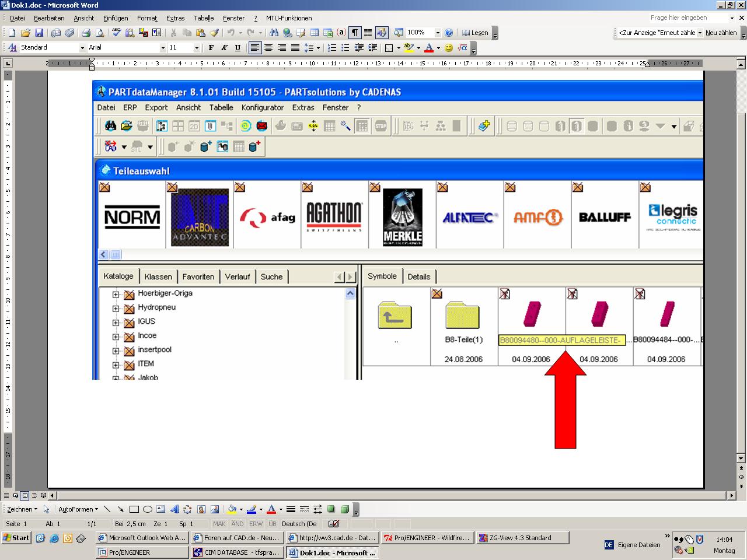Click the Open folder icon in Word toolbar
Viewport: 747px width, 560px height.
point(25,33)
